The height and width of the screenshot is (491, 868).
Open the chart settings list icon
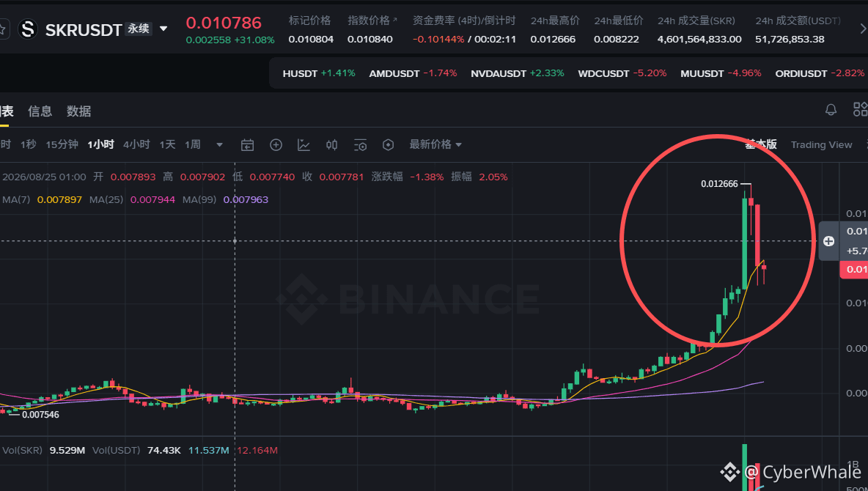coord(360,145)
